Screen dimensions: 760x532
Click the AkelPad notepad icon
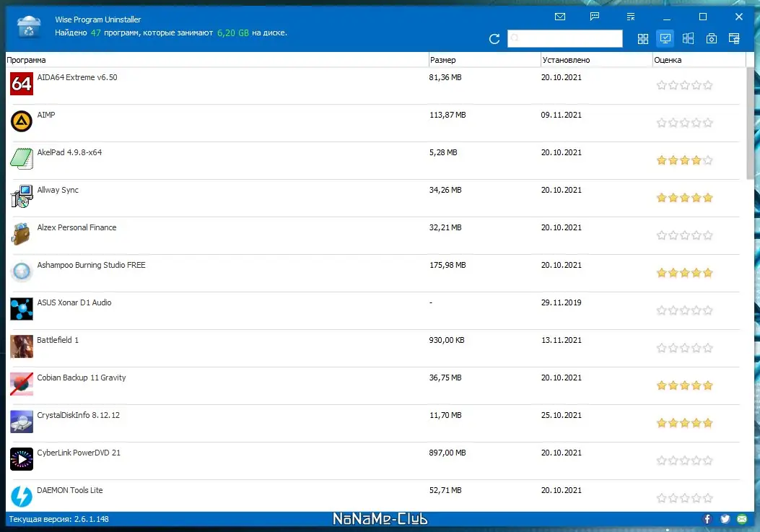22,159
